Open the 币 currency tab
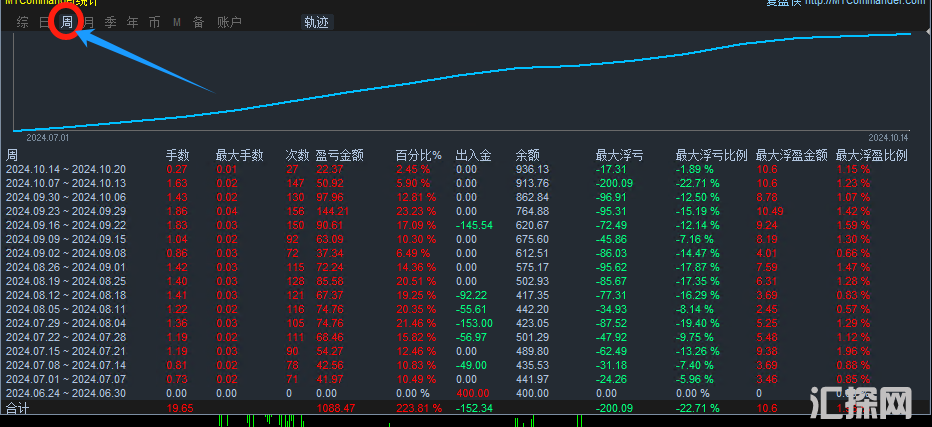The width and height of the screenshot is (932, 427). (154, 22)
